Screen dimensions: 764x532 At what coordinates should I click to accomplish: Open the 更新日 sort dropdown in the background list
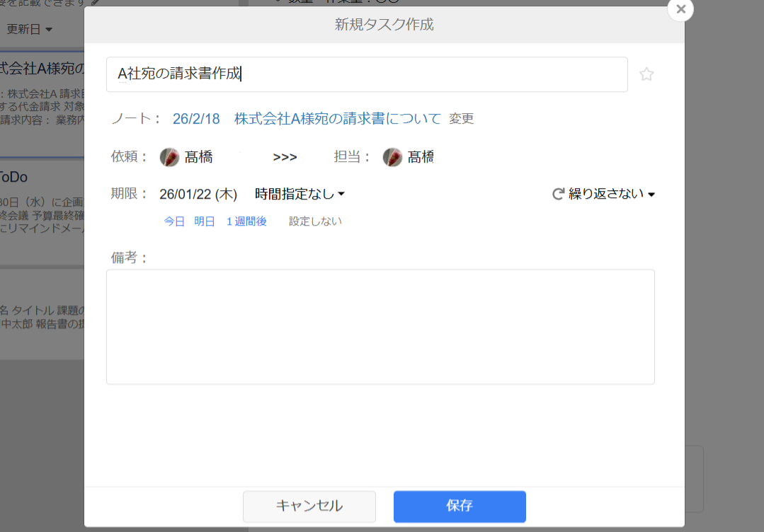point(30,29)
